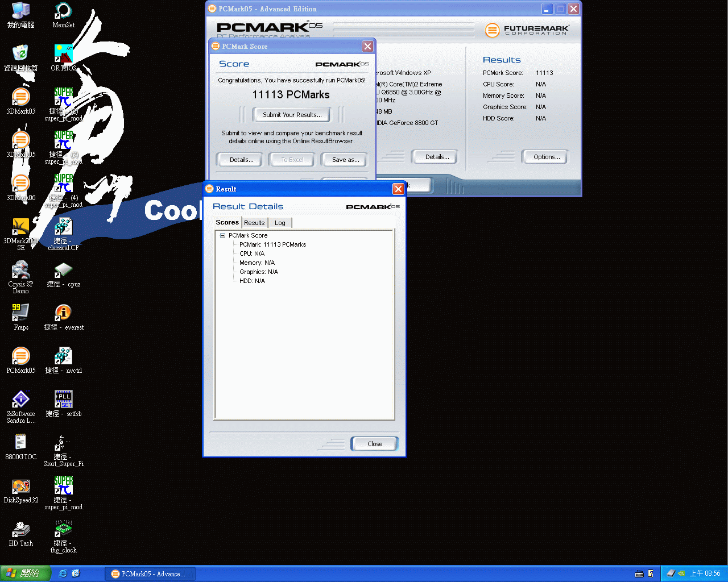Switch to the Results tab
Viewport: 728px width, 582px height.
[x=254, y=223]
